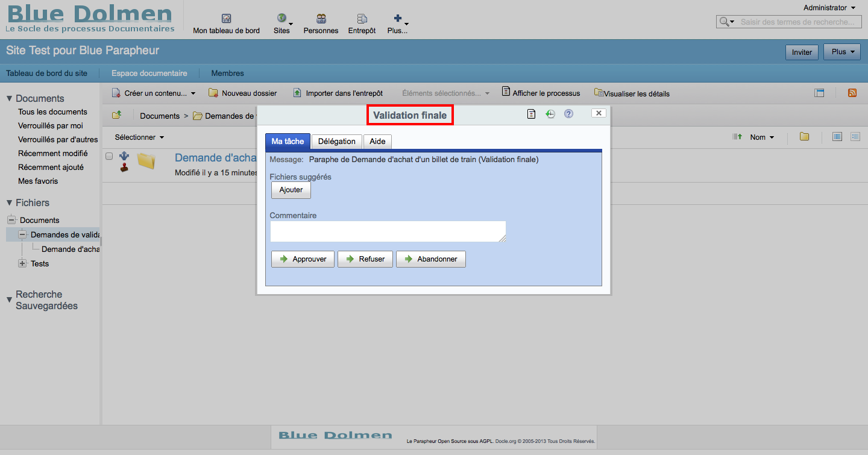Click Verrouillés par moi filter
Image resolution: width=868 pixels, height=455 pixels.
(51, 125)
